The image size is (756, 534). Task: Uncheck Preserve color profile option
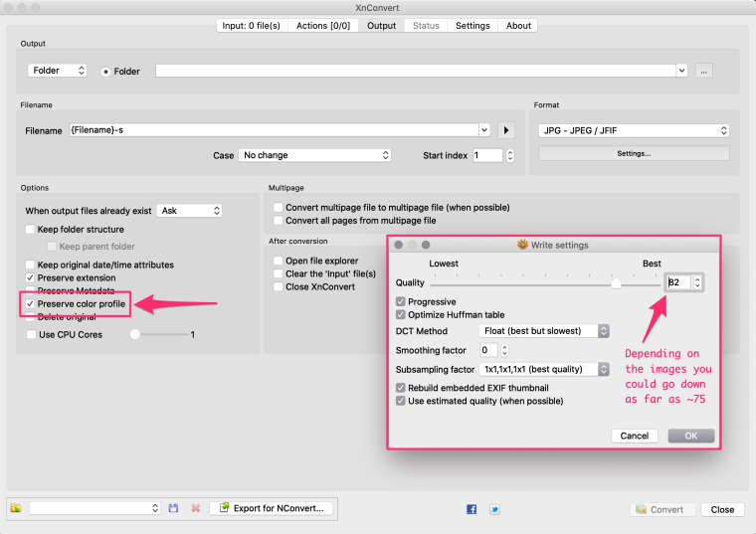(x=30, y=303)
